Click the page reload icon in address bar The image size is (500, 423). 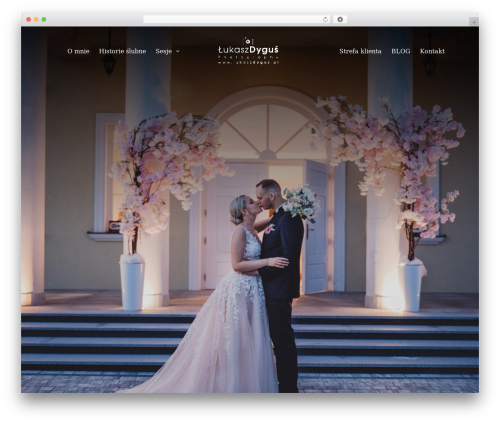325,19
